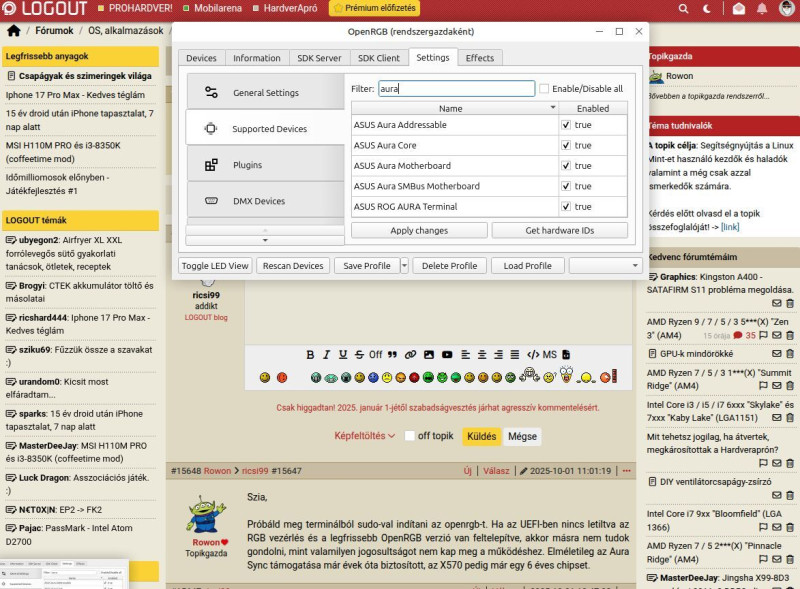The width and height of the screenshot is (800, 589).
Task: Uncheck ASUS Aura Core enabled box
Action: [565, 145]
